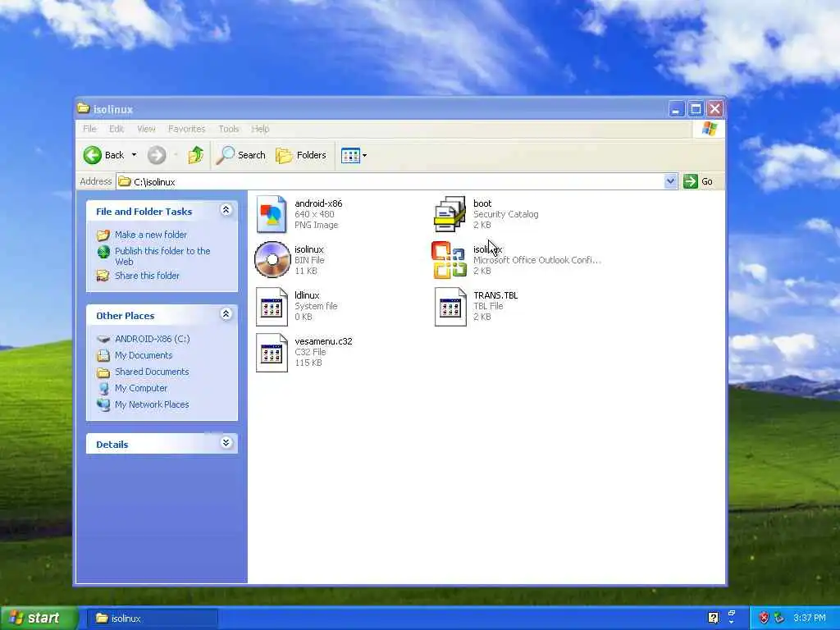Select the isolinux Outlook config icon
The image size is (840, 630).
pyautogui.click(x=449, y=260)
